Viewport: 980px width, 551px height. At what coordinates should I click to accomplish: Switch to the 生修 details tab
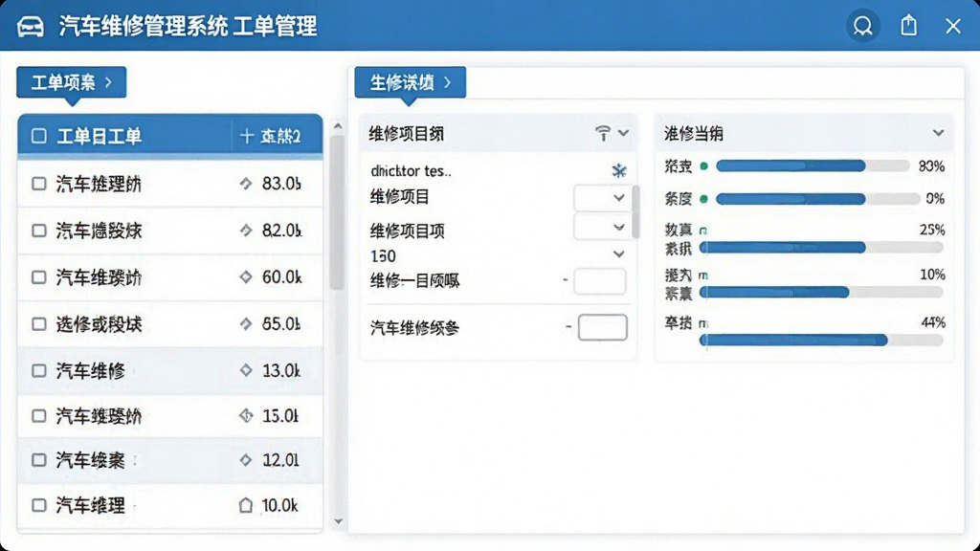[x=410, y=82]
